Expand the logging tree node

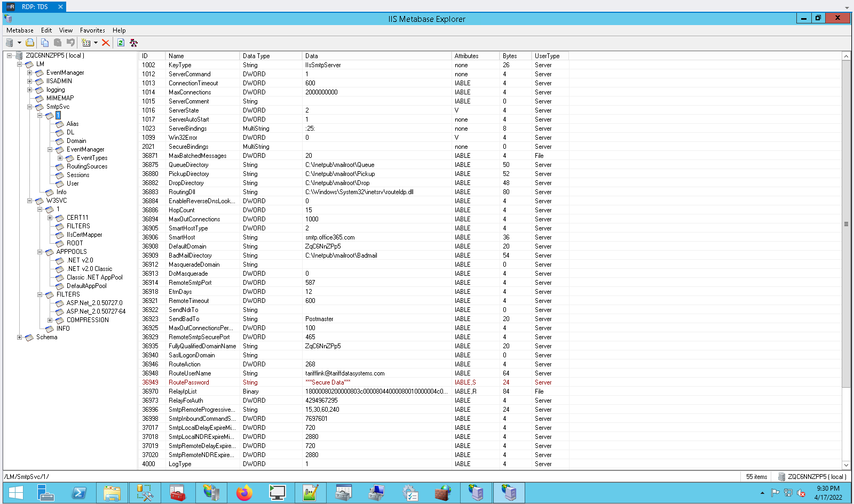[x=29, y=90]
